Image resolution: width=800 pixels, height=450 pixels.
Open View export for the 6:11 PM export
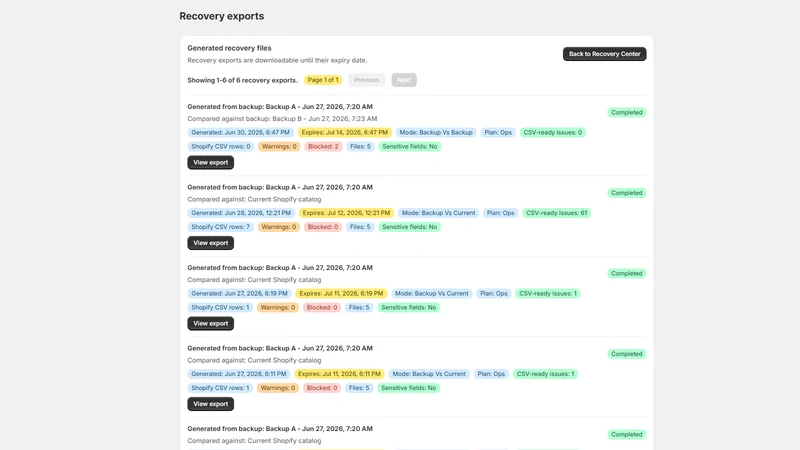[x=210, y=404]
